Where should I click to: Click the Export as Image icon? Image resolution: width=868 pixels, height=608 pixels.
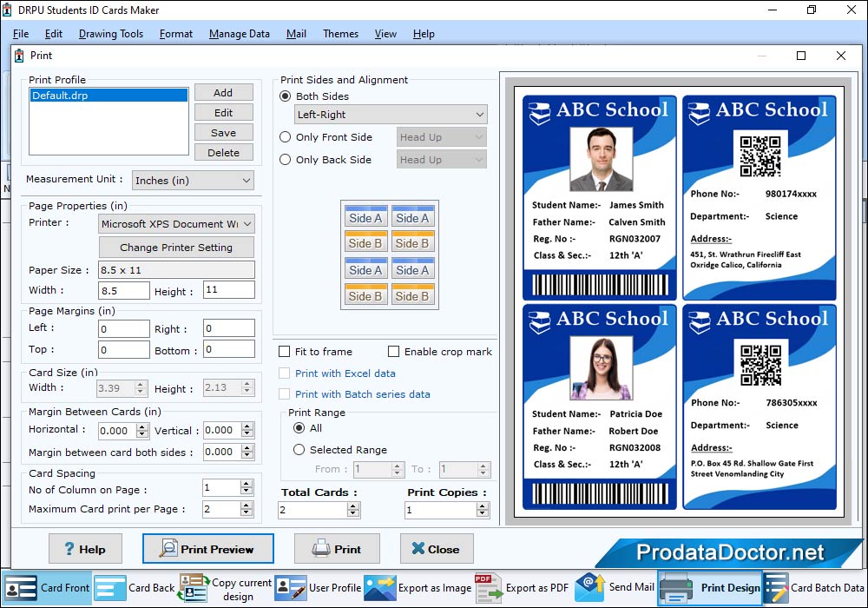click(x=380, y=588)
